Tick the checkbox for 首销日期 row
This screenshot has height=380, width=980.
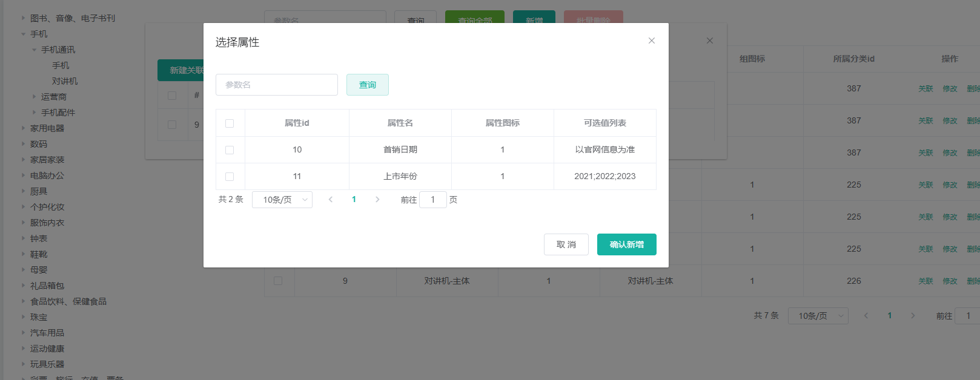pos(230,150)
